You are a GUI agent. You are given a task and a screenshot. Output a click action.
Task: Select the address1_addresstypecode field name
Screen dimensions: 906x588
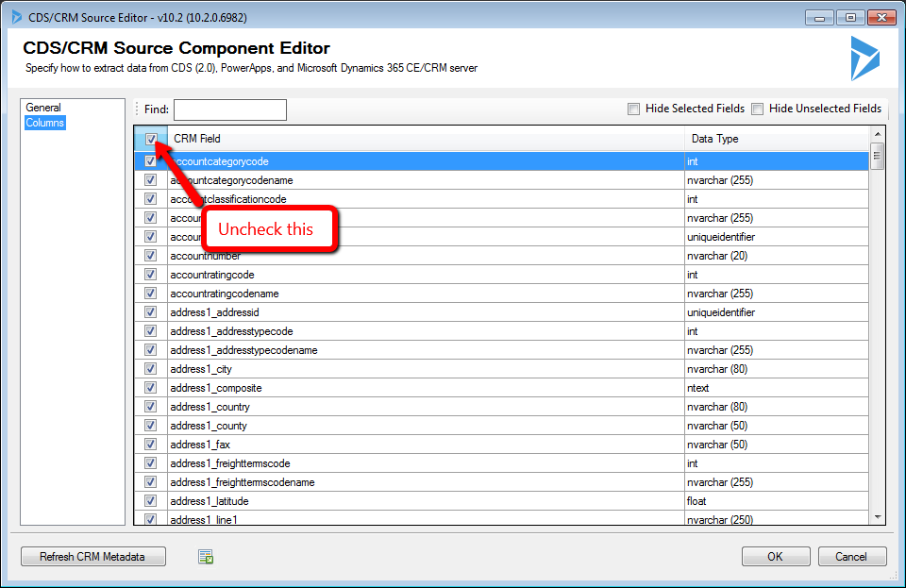pos(232,331)
